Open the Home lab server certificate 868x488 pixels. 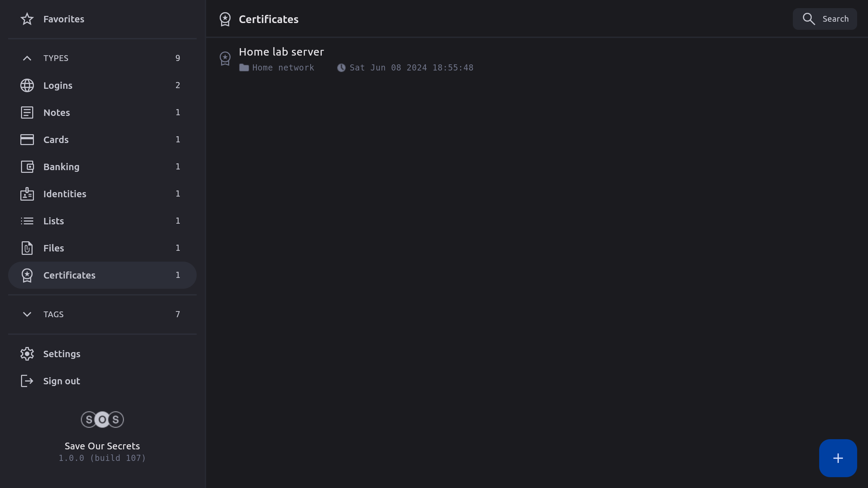point(281,52)
